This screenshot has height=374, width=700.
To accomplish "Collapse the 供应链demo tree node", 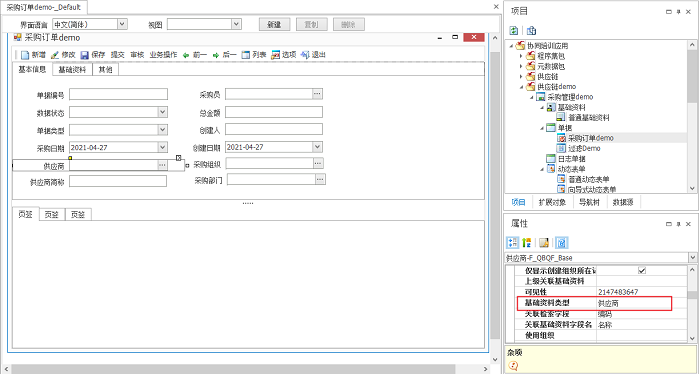I will [521, 87].
